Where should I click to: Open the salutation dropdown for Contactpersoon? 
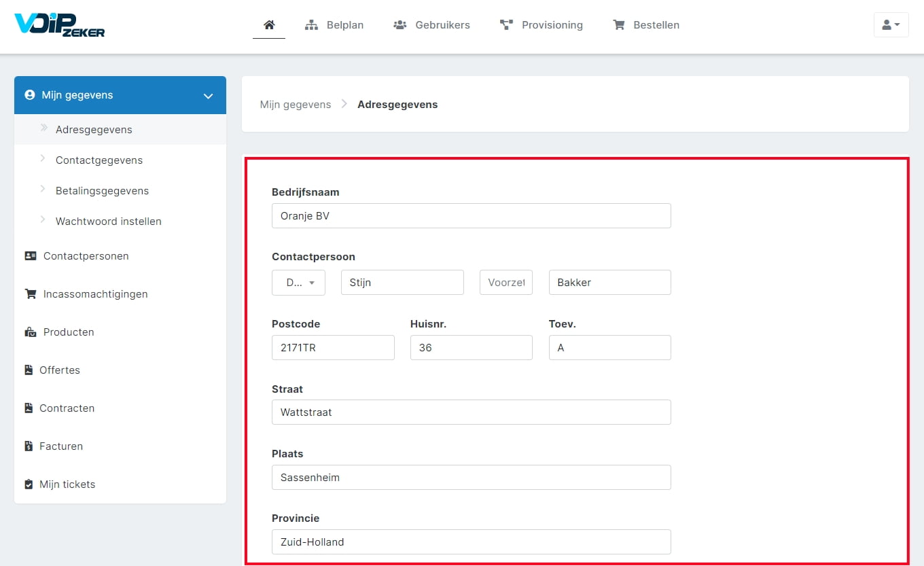pyautogui.click(x=298, y=283)
